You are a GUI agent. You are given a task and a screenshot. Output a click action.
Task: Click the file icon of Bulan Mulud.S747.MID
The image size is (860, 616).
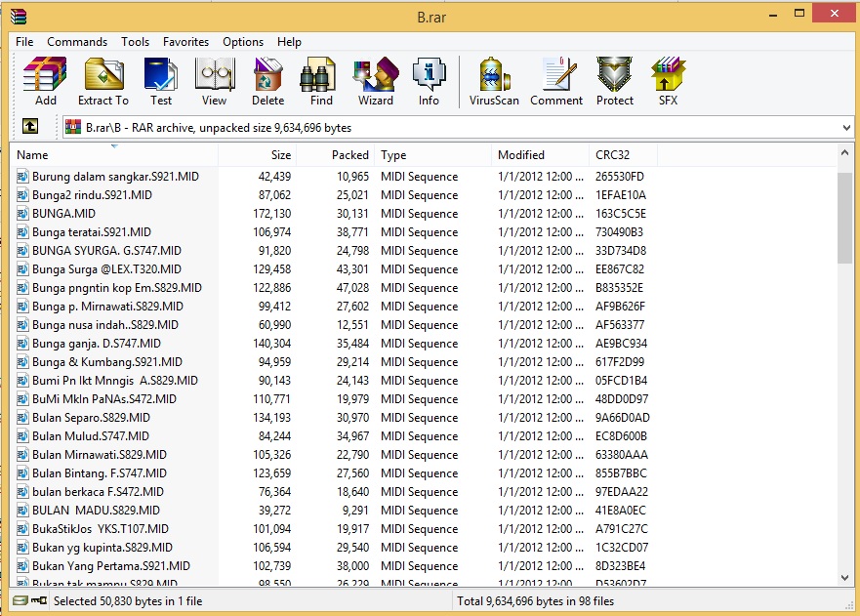(x=22, y=436)
